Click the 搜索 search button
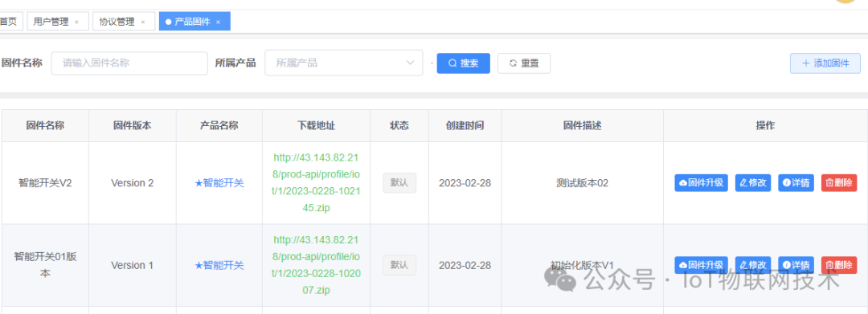The height and width of the screenshot is (314, 868). tap(464, 63)
